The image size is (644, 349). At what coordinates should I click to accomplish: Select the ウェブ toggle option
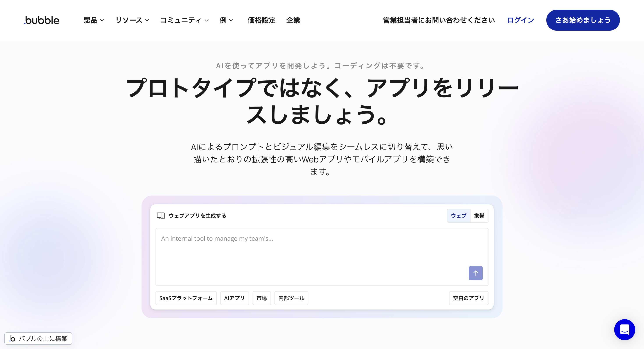pyautogui.click(x=458, y=216)
